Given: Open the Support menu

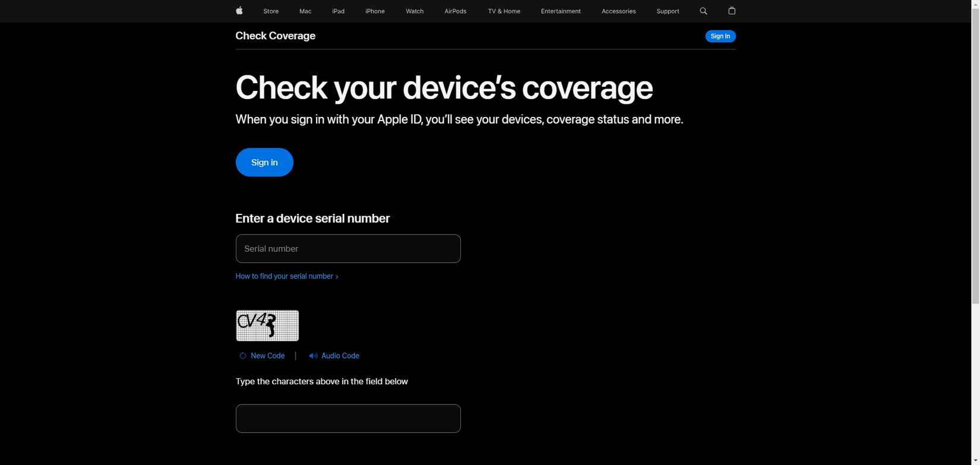Looking at the screenshot, I should (x=668, y=11).
